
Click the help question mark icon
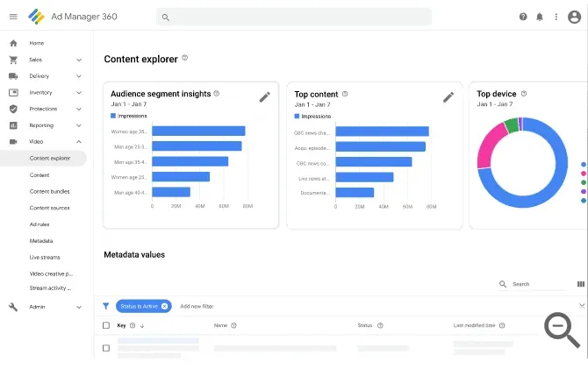(x=523, y=17)
